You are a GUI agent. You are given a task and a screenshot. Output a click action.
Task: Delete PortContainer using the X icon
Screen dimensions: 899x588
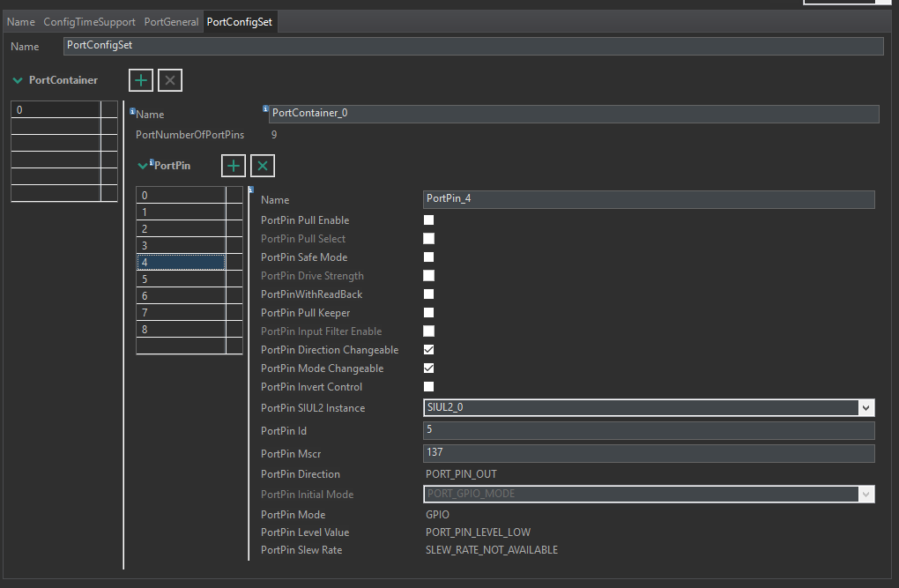[170, 80]
